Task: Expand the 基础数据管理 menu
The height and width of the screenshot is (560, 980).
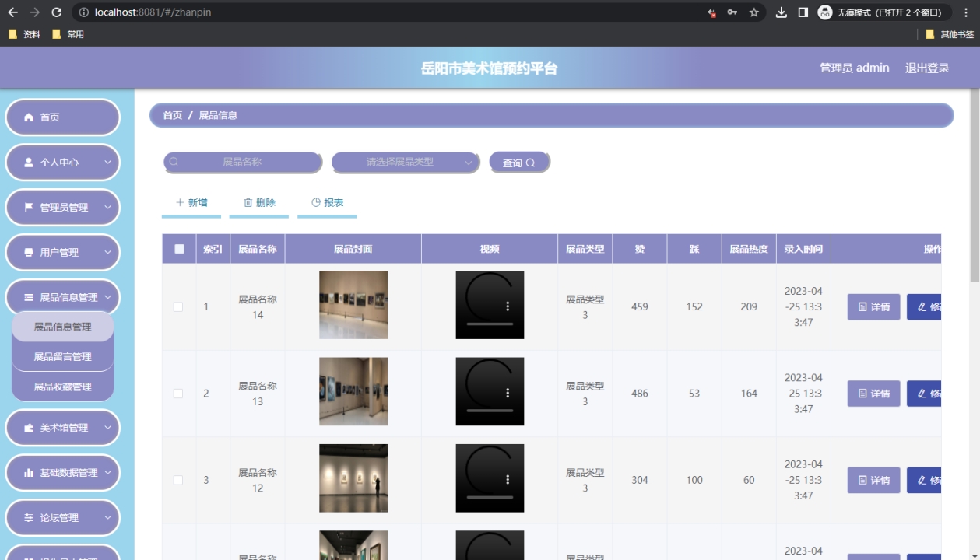Action: (x=63, y=472)
